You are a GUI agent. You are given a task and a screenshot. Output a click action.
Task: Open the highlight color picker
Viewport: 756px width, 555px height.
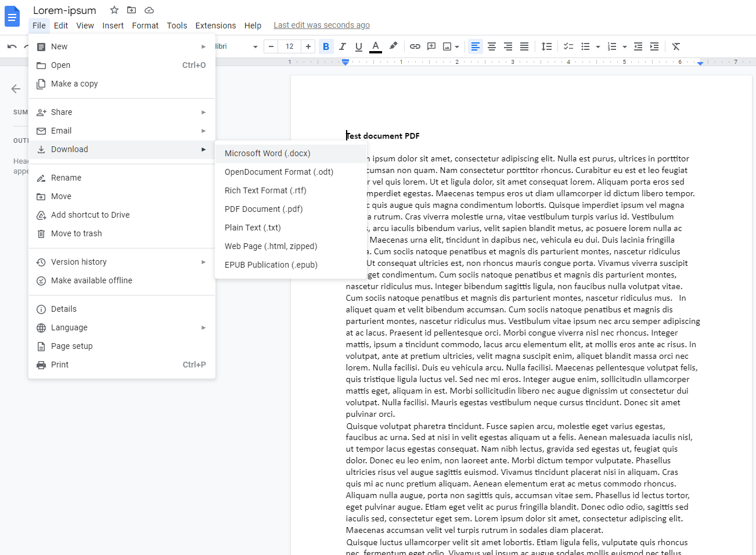[393, 46]
